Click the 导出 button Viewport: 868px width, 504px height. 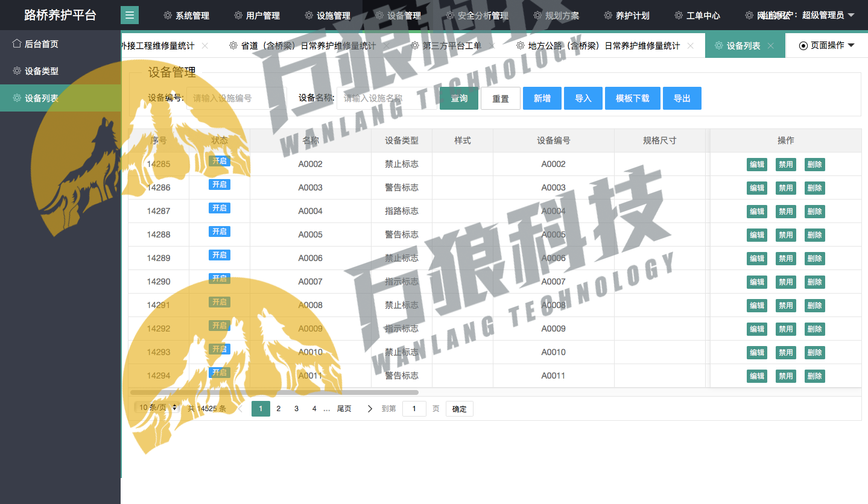pos(682,98)
